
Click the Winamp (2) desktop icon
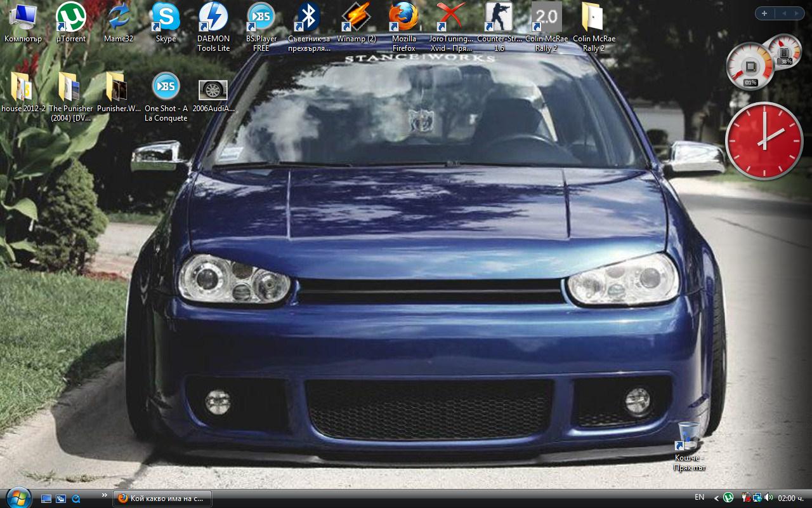(356, 17)
